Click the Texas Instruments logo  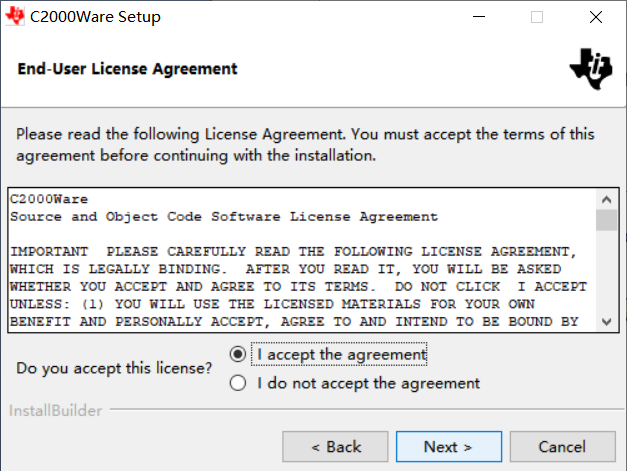pyautogui.click(x=588, y=68)
